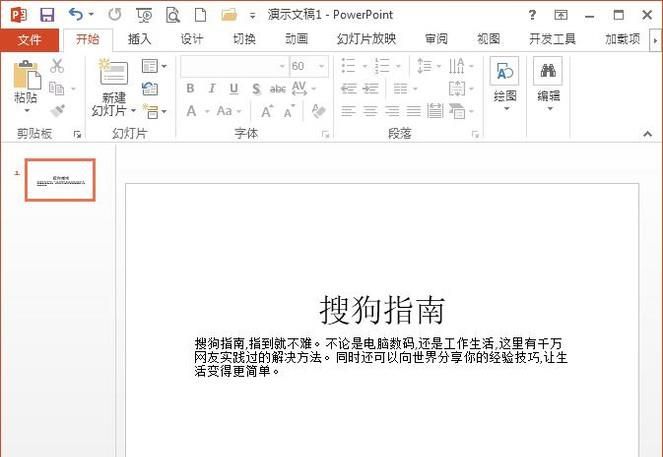Open print preview icon in quick access toolbar
Image resolution: width=663 pixels, height=457 pixels.
coord(173,15)
